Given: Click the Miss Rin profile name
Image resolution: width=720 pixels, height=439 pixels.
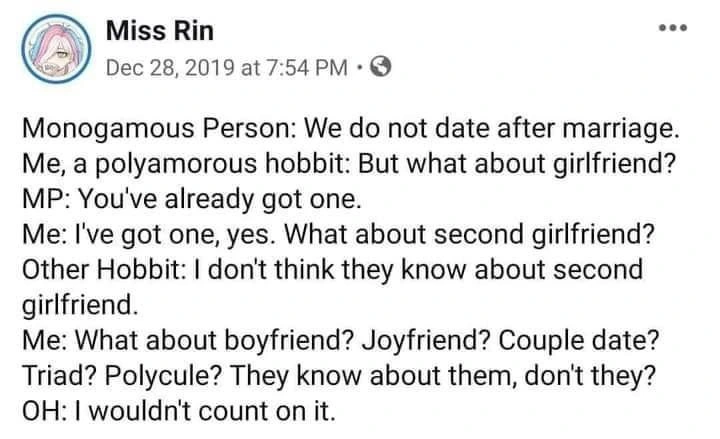Looking at the screenshot, I should (x=159, y=31).
